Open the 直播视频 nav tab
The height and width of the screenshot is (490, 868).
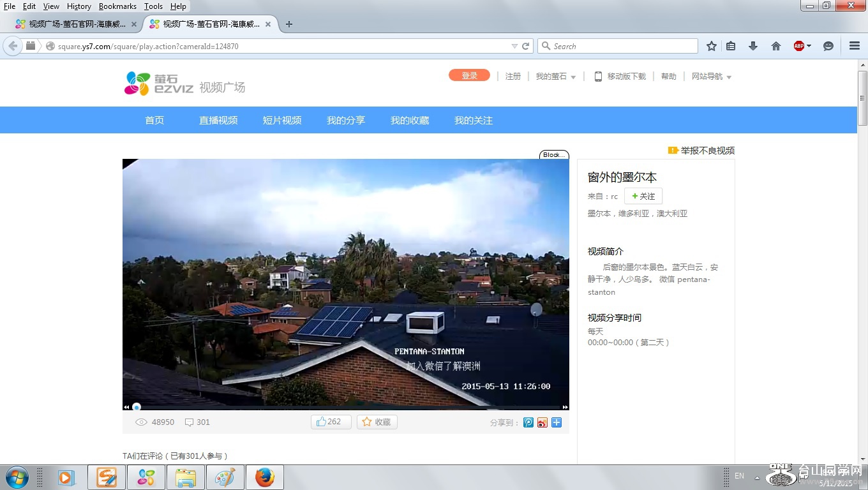[218, 120]
